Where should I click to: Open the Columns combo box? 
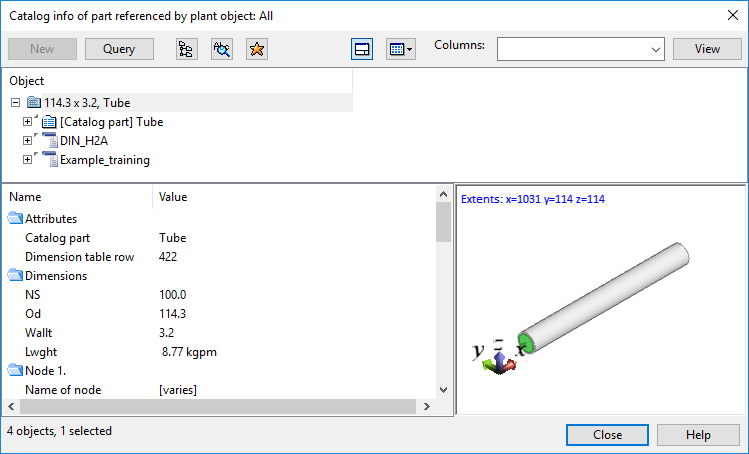click(581, 49)
